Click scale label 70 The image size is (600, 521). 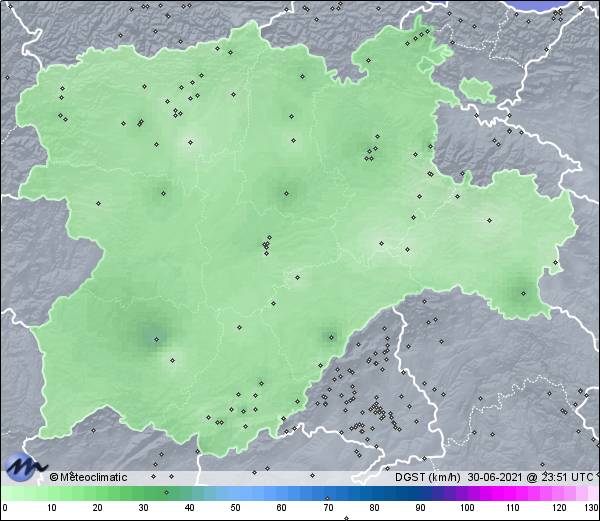328,508
